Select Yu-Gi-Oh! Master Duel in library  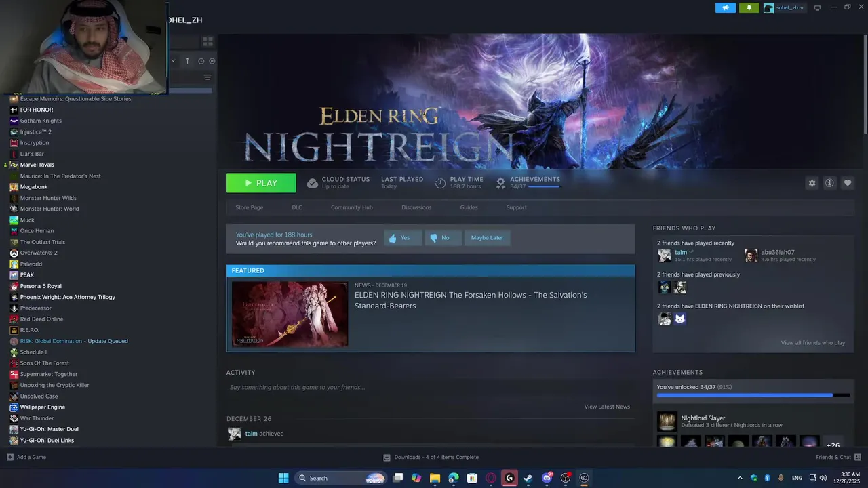(x=50, y=429)
